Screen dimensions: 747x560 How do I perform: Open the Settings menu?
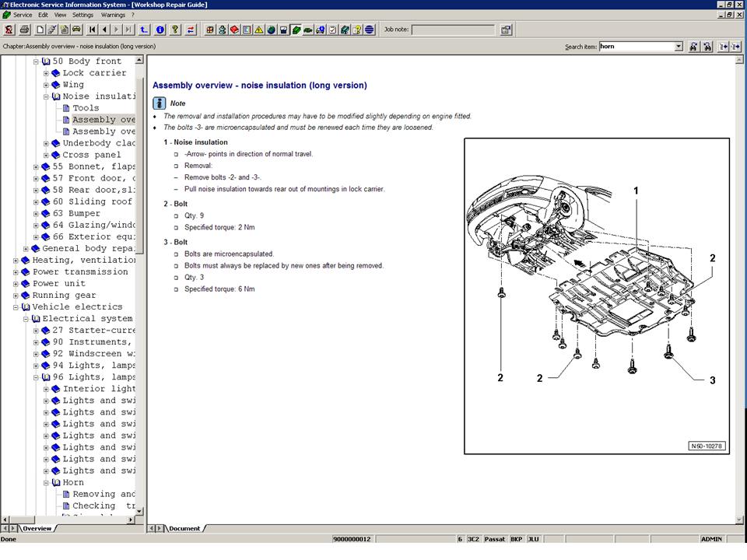83,15
